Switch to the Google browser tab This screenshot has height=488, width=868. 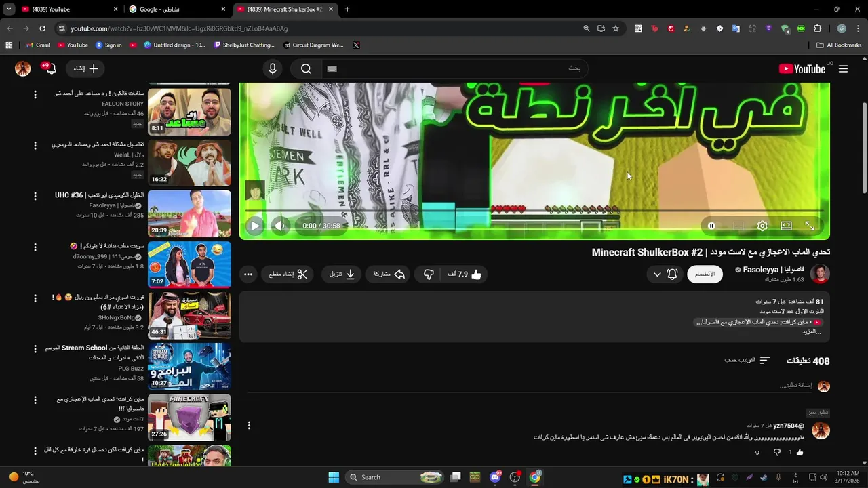coord(177,9)
